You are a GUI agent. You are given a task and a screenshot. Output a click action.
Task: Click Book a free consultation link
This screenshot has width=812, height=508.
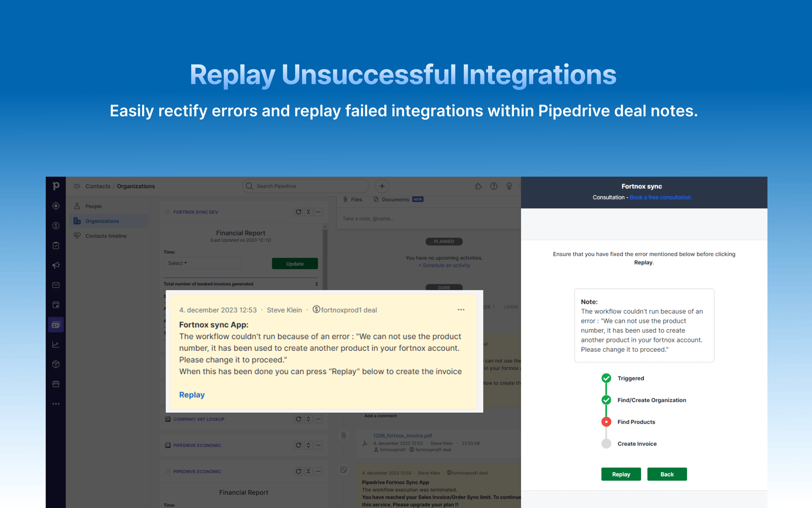point(660,197)
